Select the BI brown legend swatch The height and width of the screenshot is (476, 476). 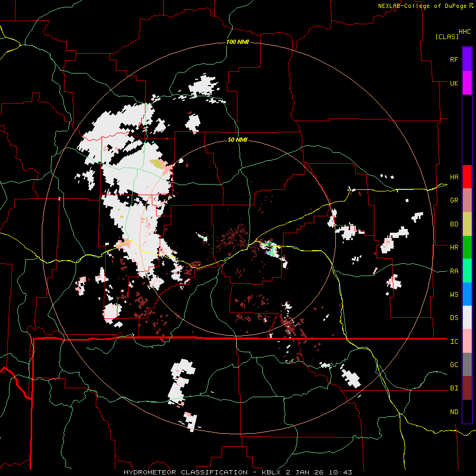pyautogui.click(x=467, y=388)
